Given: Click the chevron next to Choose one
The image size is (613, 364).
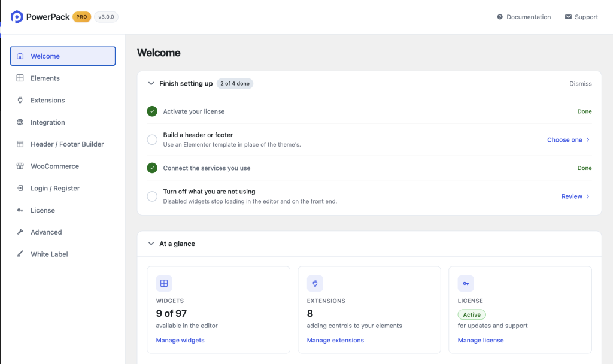Looking at the screenshot, I should [x=588, y=140].
